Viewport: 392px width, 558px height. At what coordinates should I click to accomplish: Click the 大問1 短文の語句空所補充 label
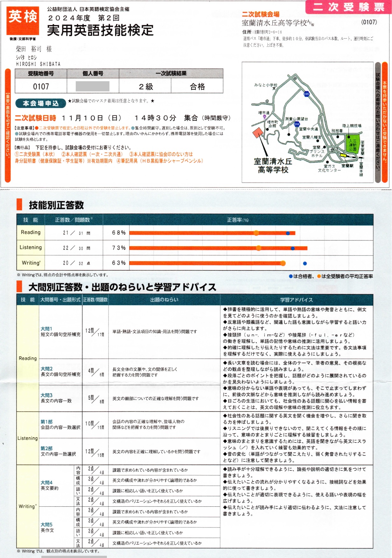tap(60, 332)
